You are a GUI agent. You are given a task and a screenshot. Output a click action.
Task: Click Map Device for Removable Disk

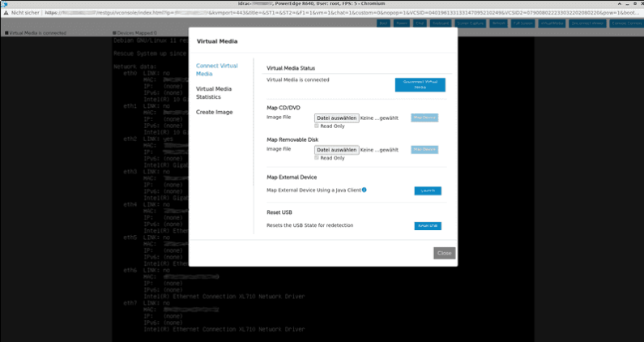coord(424,149)
